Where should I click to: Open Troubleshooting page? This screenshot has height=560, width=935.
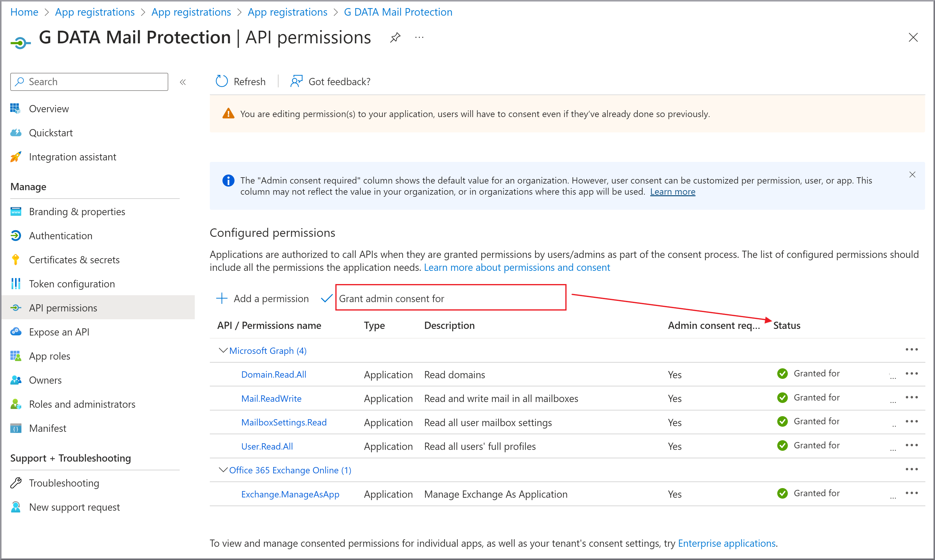(64, 483)
